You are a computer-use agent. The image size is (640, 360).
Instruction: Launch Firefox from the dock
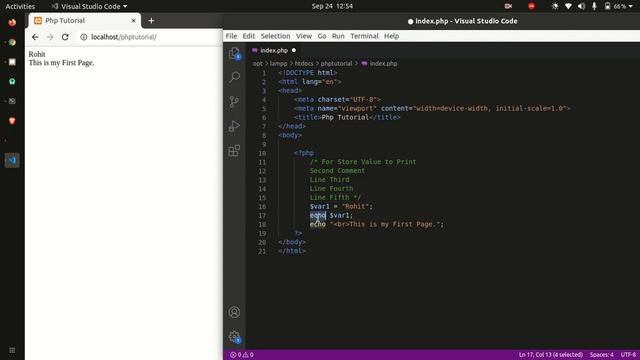pos(12,22)
